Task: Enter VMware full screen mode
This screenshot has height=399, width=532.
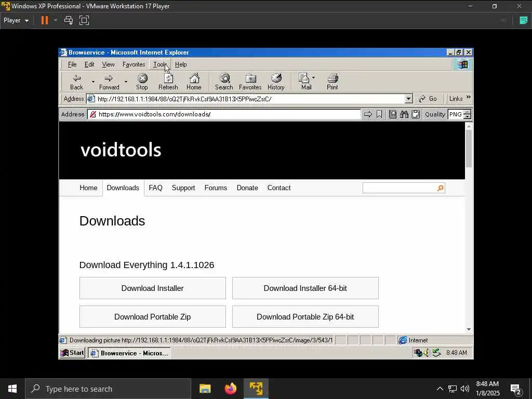Action: click(84, 20)
